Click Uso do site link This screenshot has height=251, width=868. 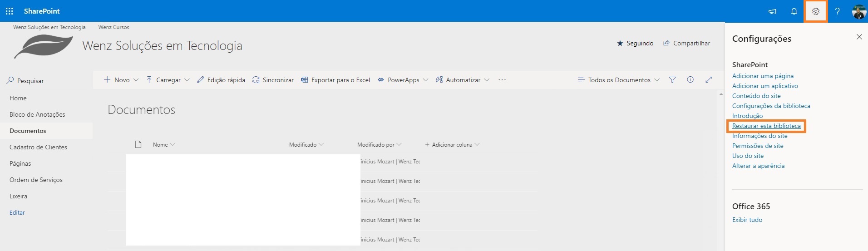point(748,156)
